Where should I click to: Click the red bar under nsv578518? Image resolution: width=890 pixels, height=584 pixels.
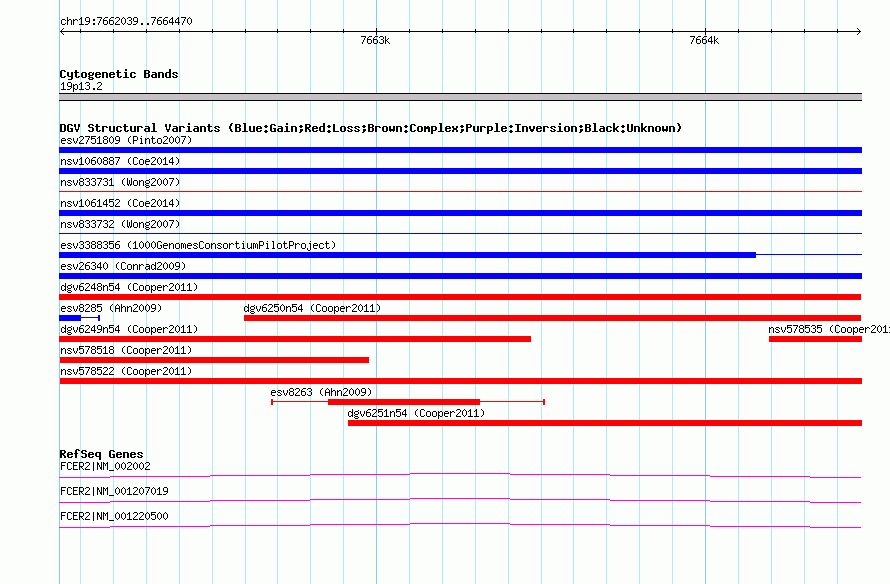coord(214,360)
